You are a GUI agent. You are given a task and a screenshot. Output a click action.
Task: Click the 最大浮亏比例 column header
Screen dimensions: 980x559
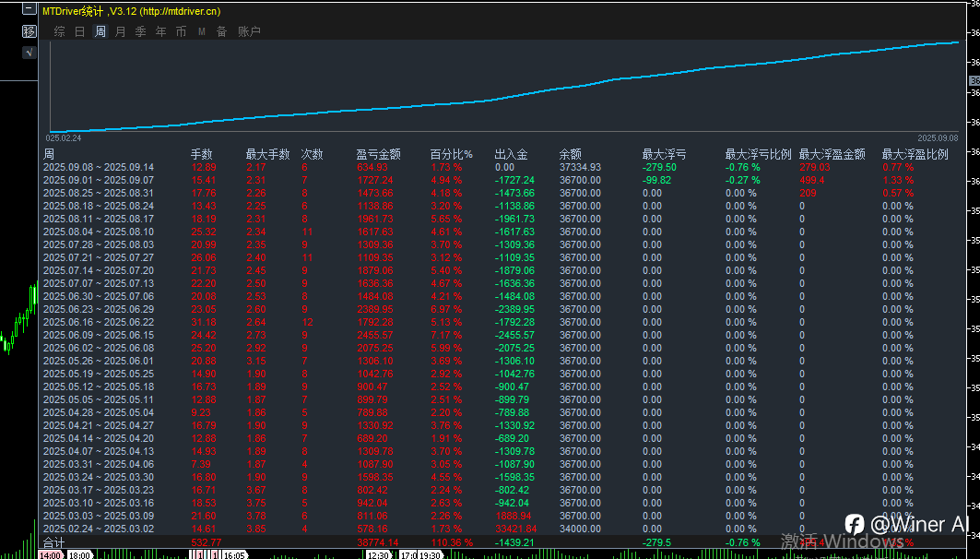pyautogui.click(x=758, y=154)
